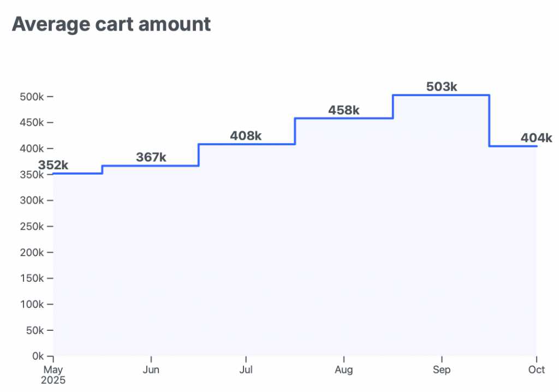Click the 367k data label
Image resolution: width=559 pixels, height=392 pixels.
pyautogui.click(x=151, y=157)
